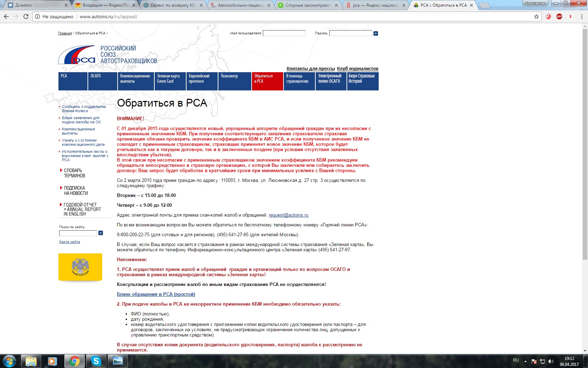Open the ОСАГО navigation menu item
588x368 pixels.
102,81
